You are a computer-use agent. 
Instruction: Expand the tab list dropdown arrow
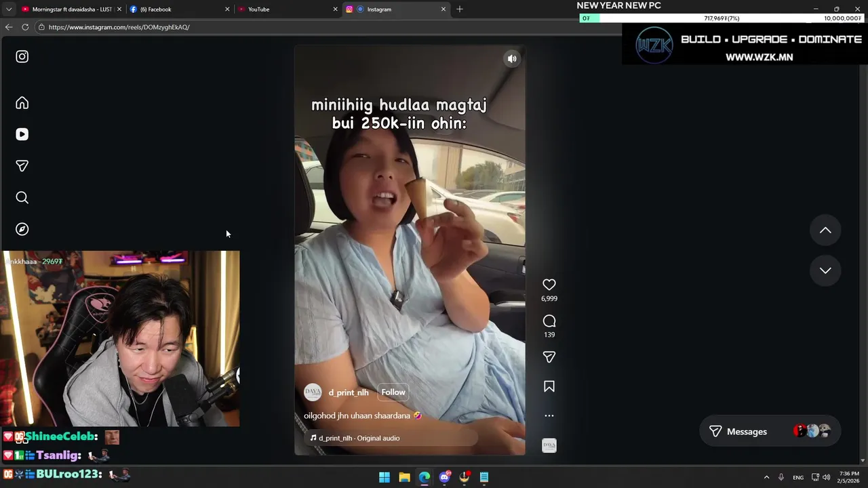coord(8,9)
